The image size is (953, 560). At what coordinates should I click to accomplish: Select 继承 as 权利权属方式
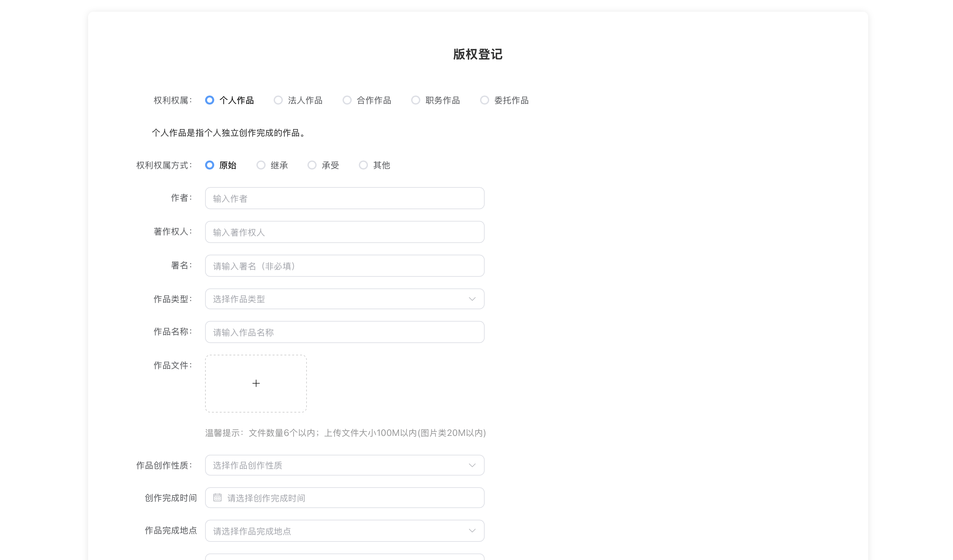pos(261,165)
